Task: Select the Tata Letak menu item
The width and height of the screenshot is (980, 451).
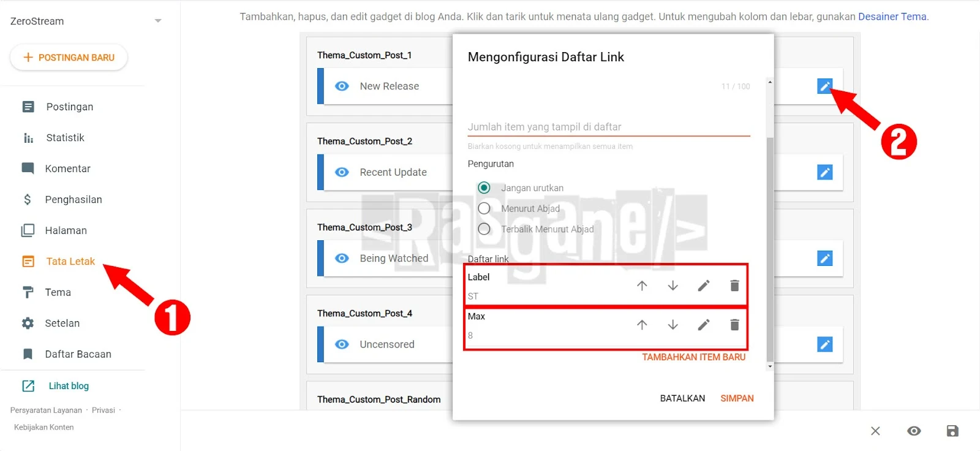Action: (70, 262)
